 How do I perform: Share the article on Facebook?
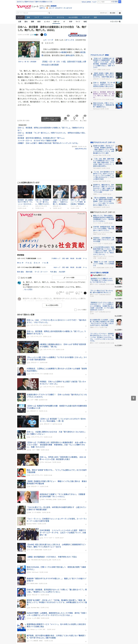tap(45, 35)
